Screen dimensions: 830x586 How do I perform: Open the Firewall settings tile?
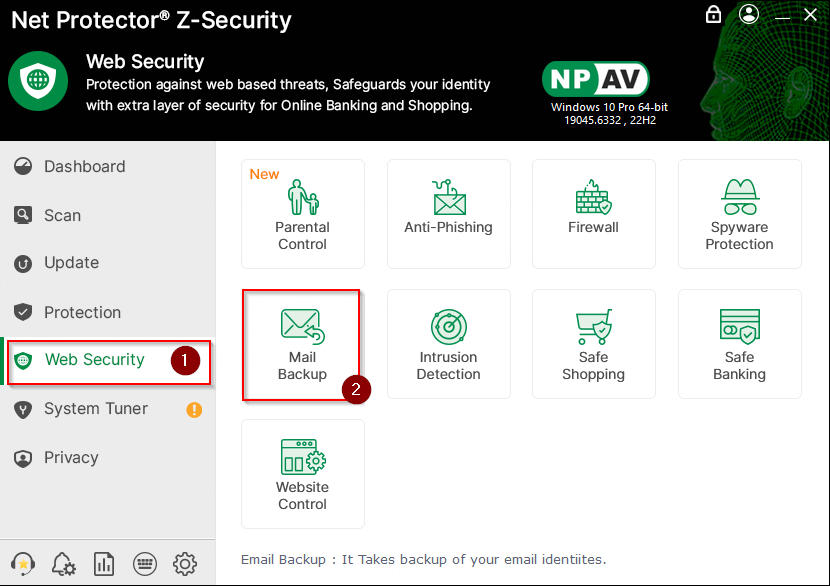(x=593, y=213)
